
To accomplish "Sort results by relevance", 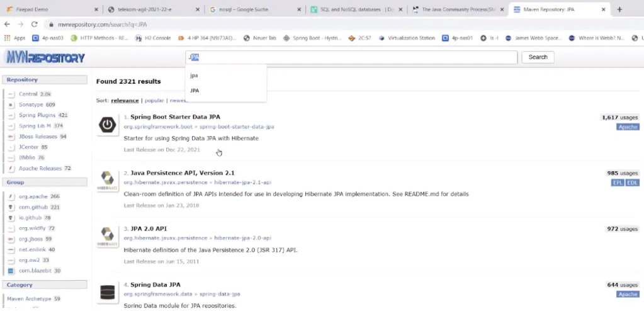I will pos(125,100).
